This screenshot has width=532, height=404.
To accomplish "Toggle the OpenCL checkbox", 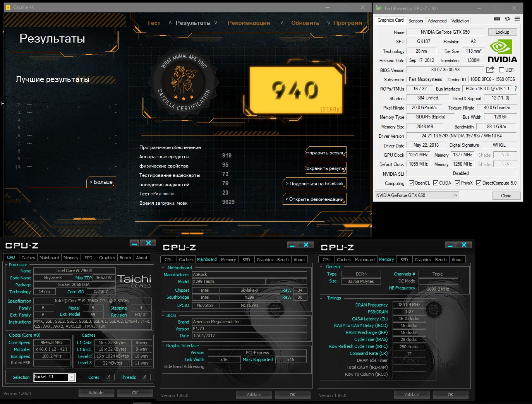I will click(411, 183).
